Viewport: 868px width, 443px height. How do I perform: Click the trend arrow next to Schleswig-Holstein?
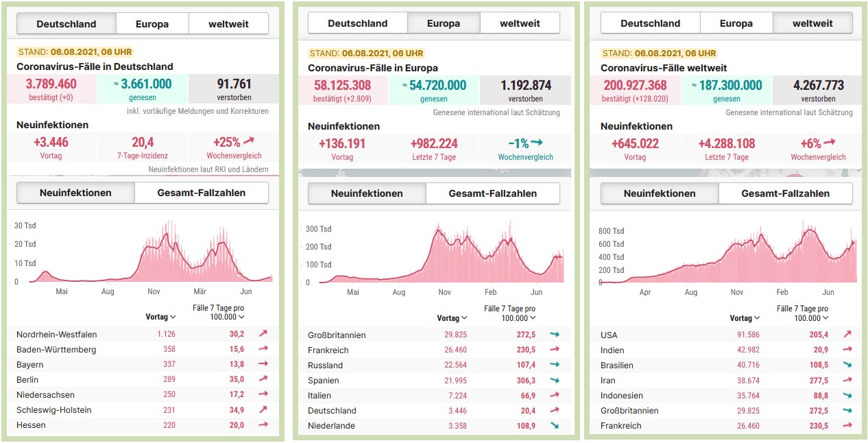tap(263, 410)
